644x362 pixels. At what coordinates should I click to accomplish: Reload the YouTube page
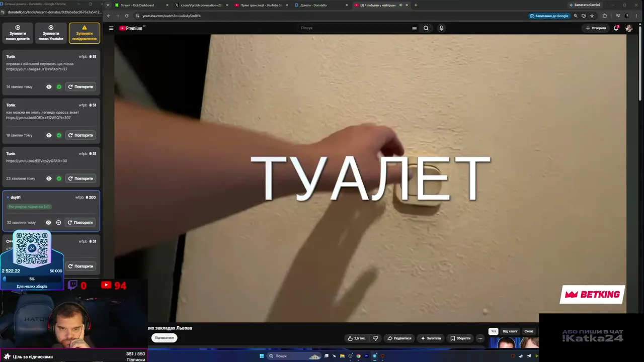point(127,16)
